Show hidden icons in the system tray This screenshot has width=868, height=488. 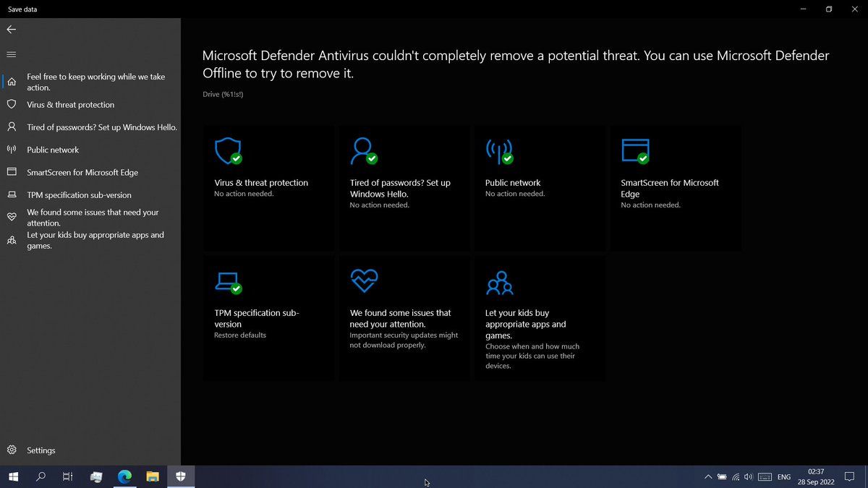click(707, 477)
